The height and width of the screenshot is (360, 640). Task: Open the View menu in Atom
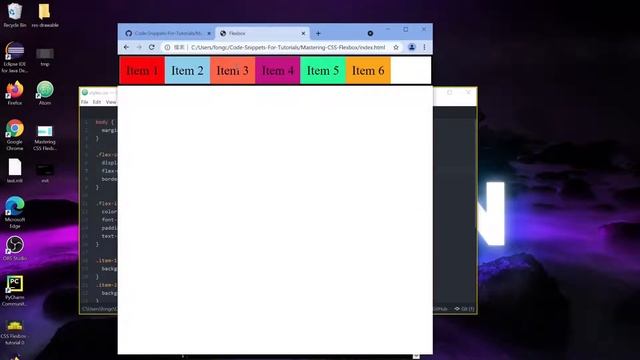click(111, 102)
